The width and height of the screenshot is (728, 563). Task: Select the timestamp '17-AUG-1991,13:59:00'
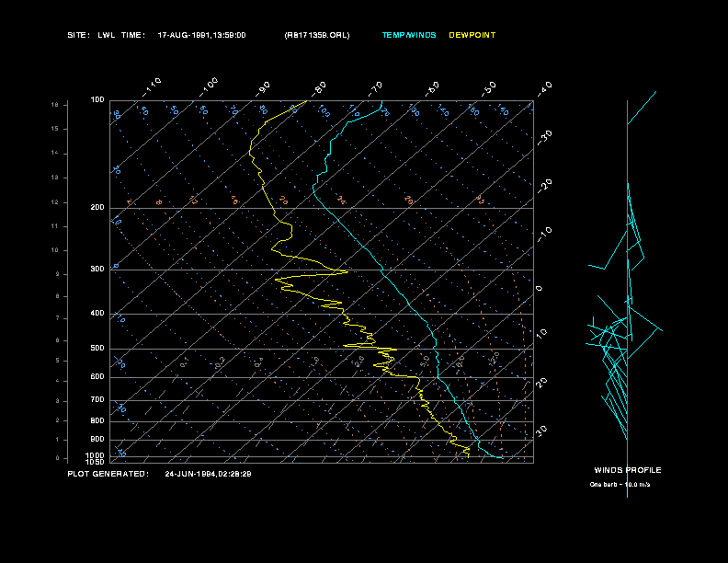pos(201,35)
